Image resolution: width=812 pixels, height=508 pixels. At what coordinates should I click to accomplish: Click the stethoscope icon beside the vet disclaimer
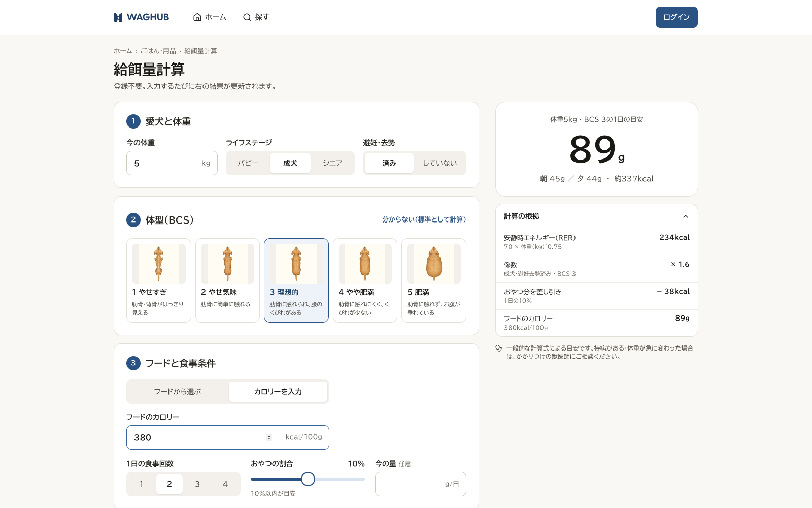[499, 348]
